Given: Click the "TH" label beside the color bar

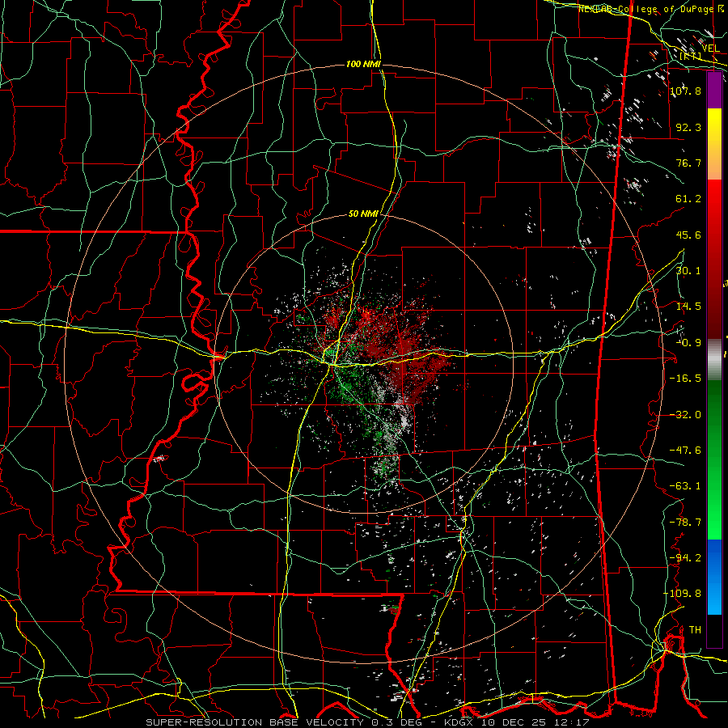Looking at the screenshot, I should tap(695, 629).
